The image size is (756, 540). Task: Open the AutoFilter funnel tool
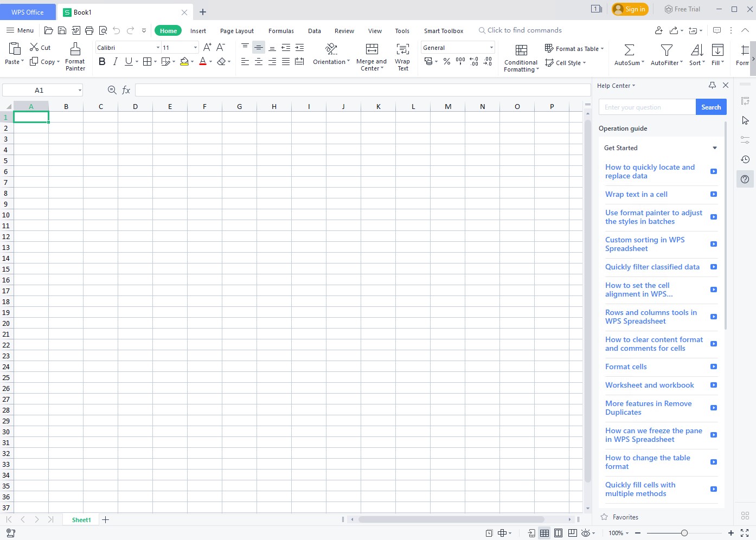coord(667,50)
